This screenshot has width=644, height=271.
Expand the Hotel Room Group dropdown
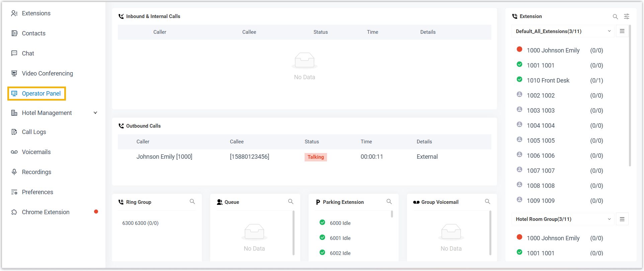click(x=609, y=219)
